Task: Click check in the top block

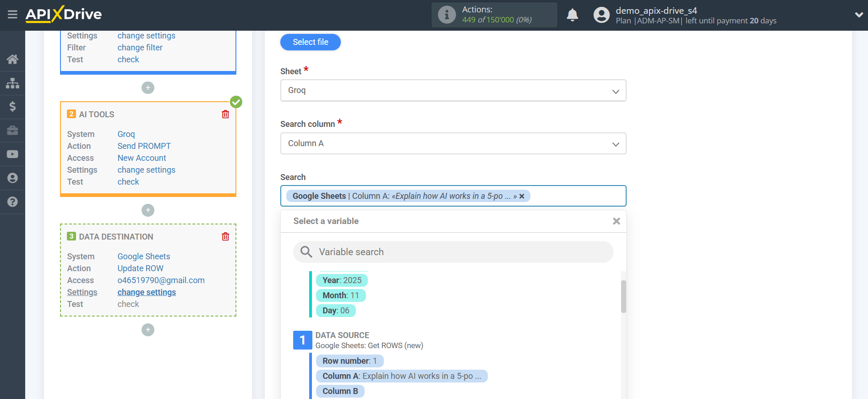Action: point(128,60)
